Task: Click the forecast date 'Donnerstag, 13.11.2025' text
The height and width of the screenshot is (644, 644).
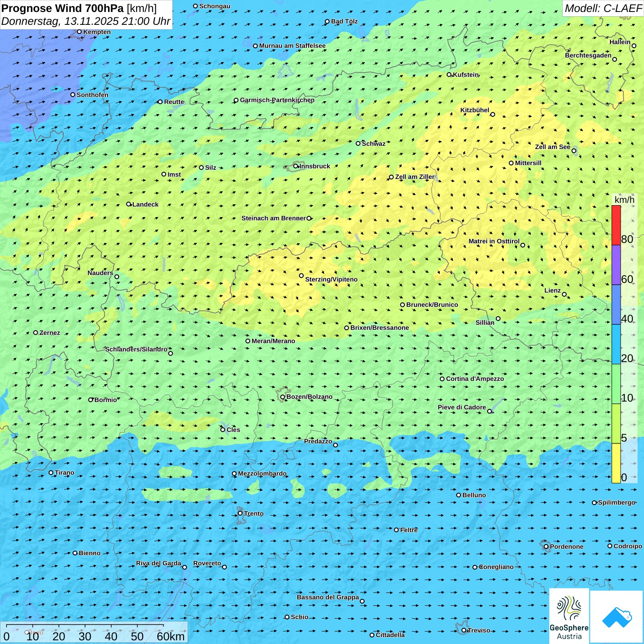Action: pyautogui.click(x=60, y=21)
